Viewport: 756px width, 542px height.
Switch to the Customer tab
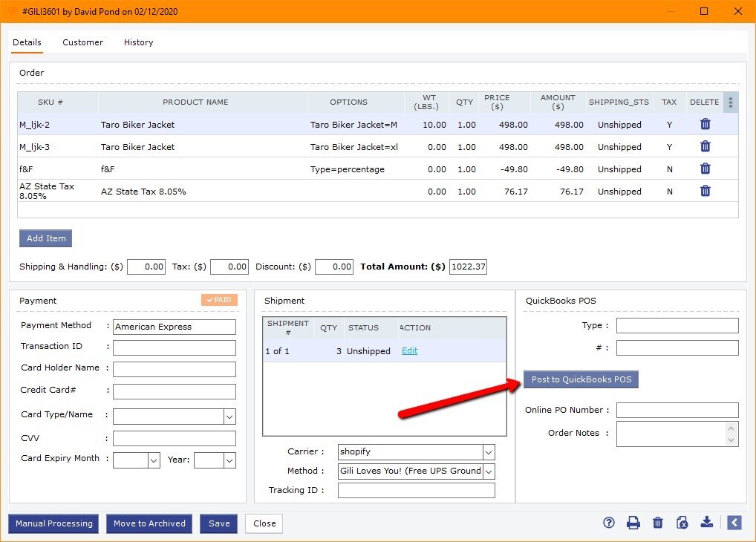pyautogui.click(x=82, y=42)
